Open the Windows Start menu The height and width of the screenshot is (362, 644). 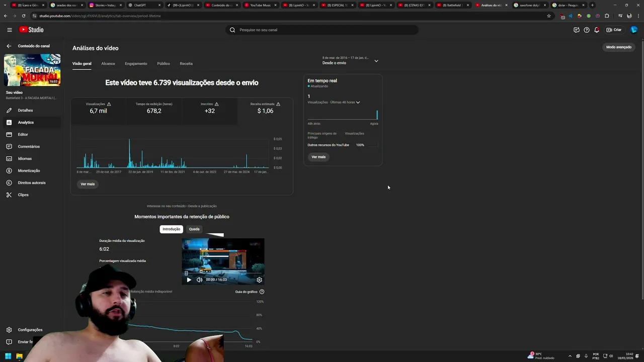pos(8,356)
